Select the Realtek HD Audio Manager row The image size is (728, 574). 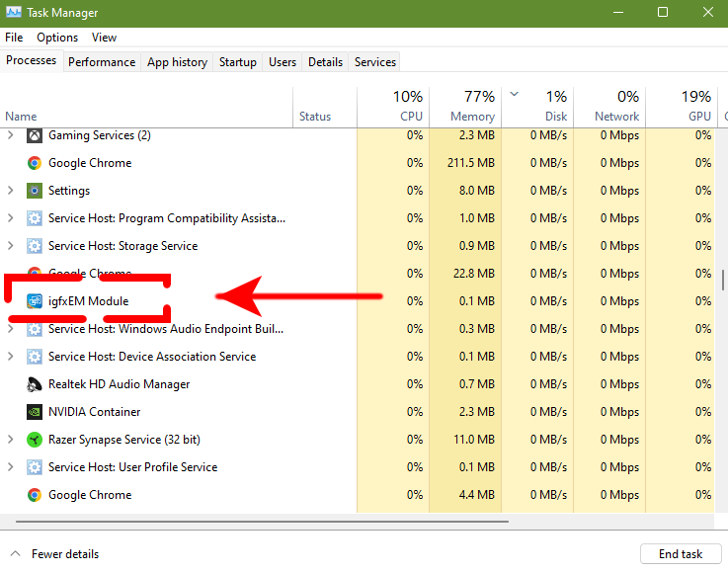point(357,384)
